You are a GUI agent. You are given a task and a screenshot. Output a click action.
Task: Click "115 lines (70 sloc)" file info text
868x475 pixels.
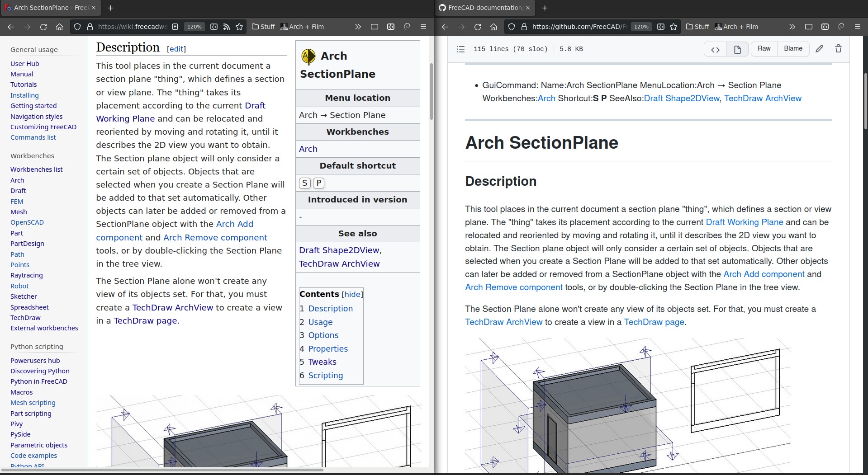tap(510, 49)
